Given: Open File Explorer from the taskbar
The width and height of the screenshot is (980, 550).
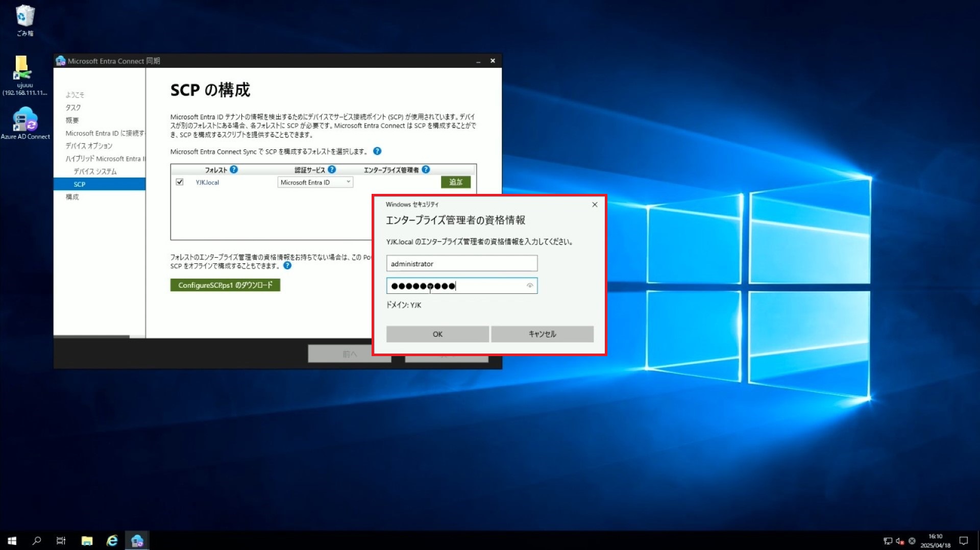Looking at the screenshot, I should click(x=87, y=540).
